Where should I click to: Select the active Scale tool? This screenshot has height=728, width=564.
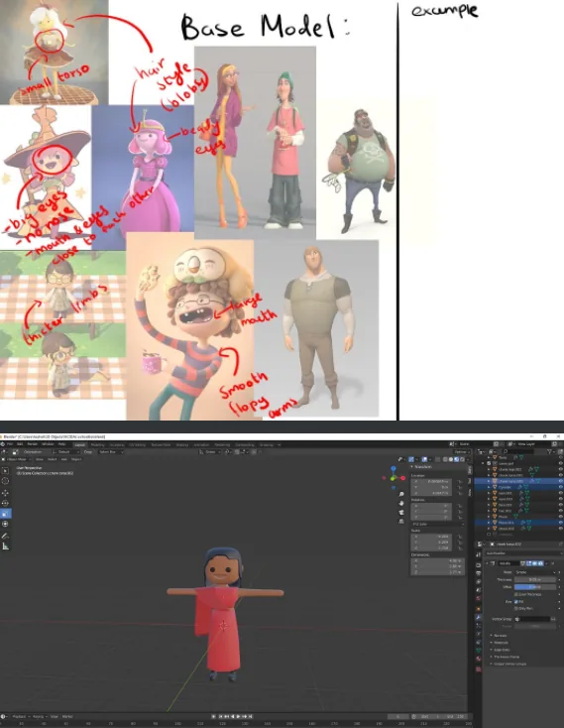click(x=5, y=514)
